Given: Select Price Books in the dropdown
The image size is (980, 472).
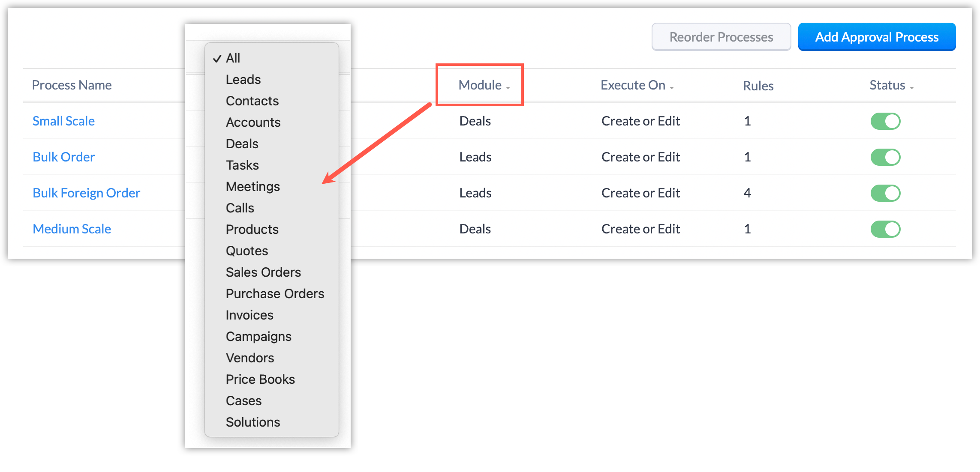Looking at the screenshot, I should point(260,379).
